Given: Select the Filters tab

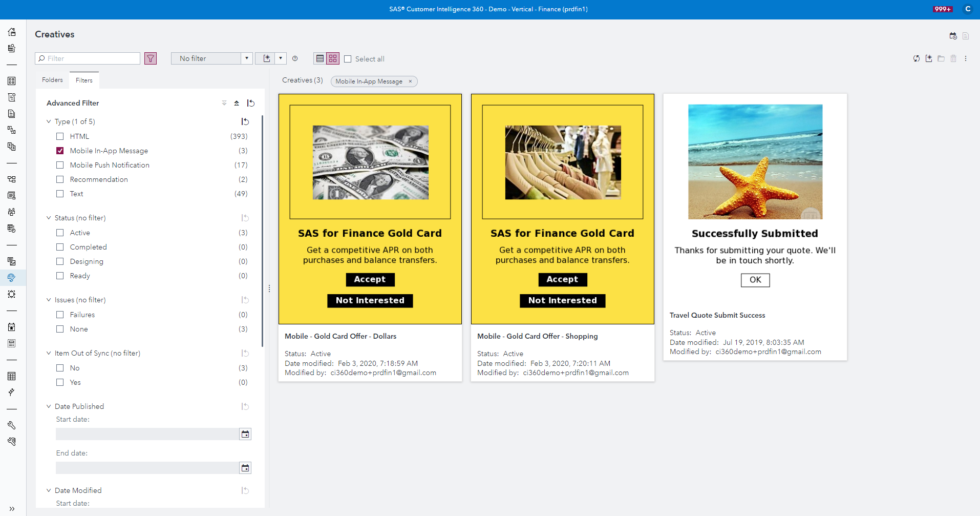Looking at the screenshot, I should pyautogui.click(x=84, y=79).
